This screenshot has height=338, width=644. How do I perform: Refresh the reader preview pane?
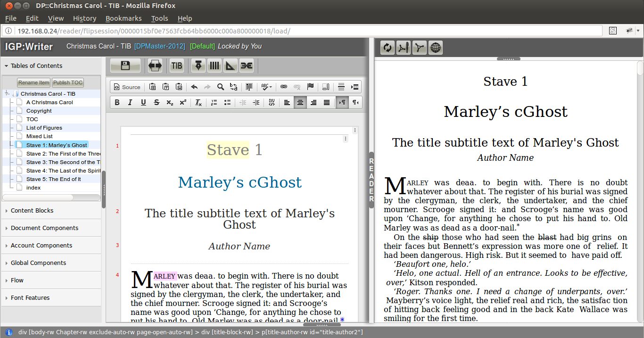388,48
